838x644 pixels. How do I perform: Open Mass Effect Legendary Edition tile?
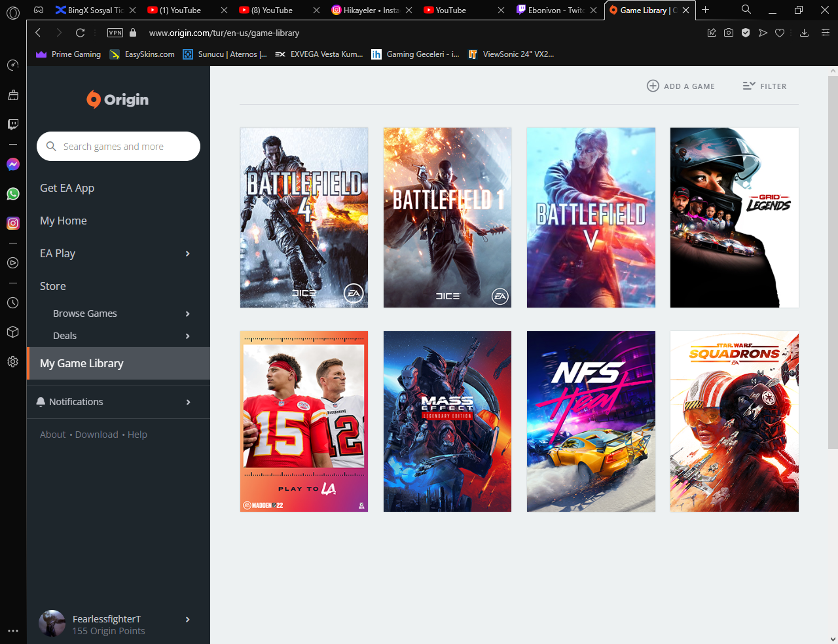tap(447, 421)
